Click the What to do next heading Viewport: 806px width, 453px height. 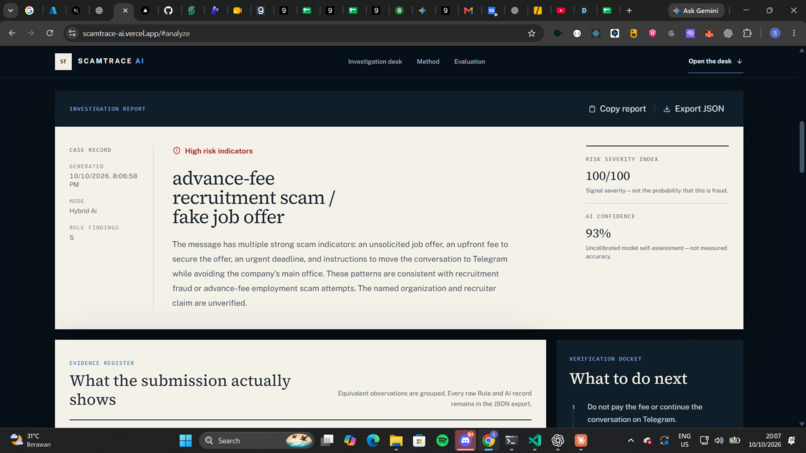click(628, 379)
